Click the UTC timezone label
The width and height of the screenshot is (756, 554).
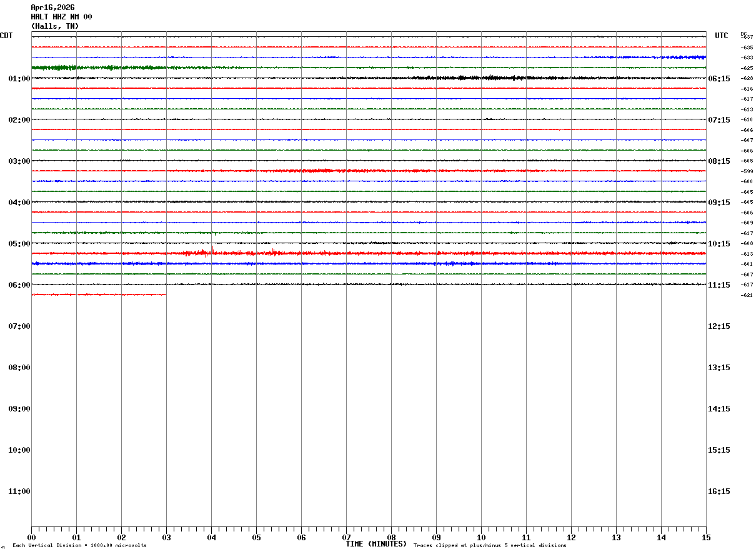point(722,36)
